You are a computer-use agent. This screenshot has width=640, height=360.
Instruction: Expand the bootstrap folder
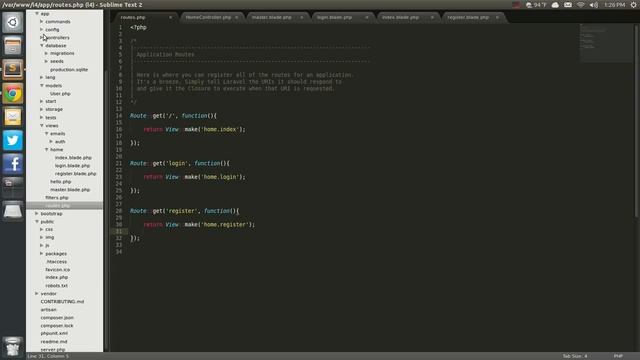pos(37,213)
